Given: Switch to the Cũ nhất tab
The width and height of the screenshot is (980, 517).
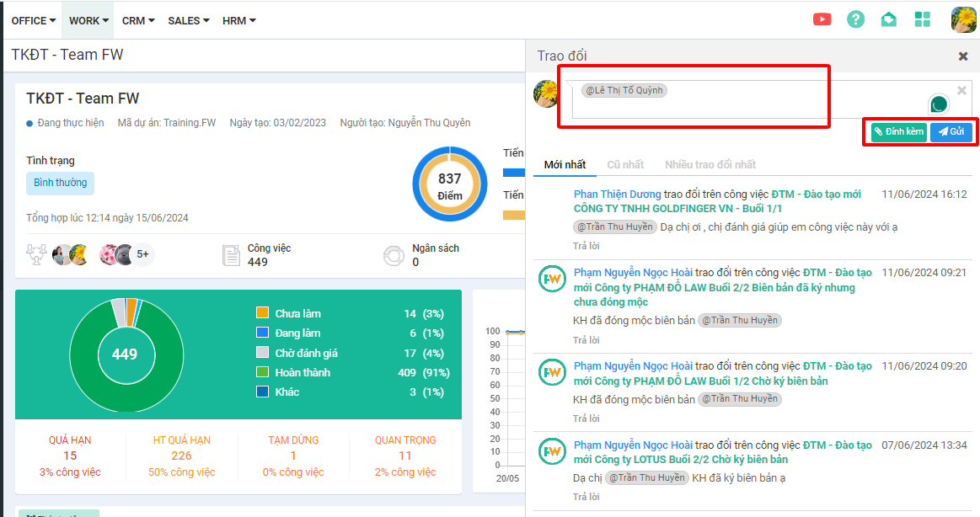Looking at the screenshot, I should pos(625,164).
